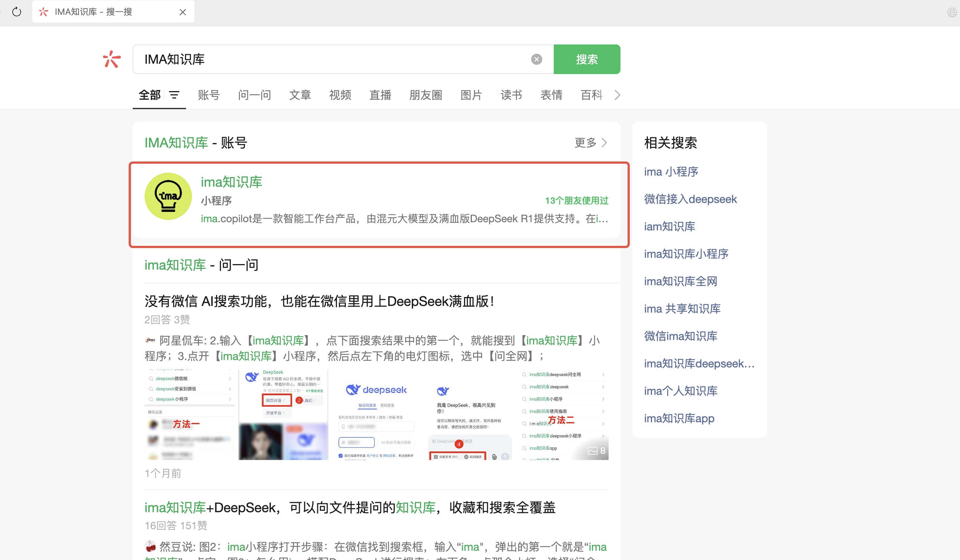Expand more tabs with right chevron
Screen dimensions: 960x560
click(x=617, y=95)
